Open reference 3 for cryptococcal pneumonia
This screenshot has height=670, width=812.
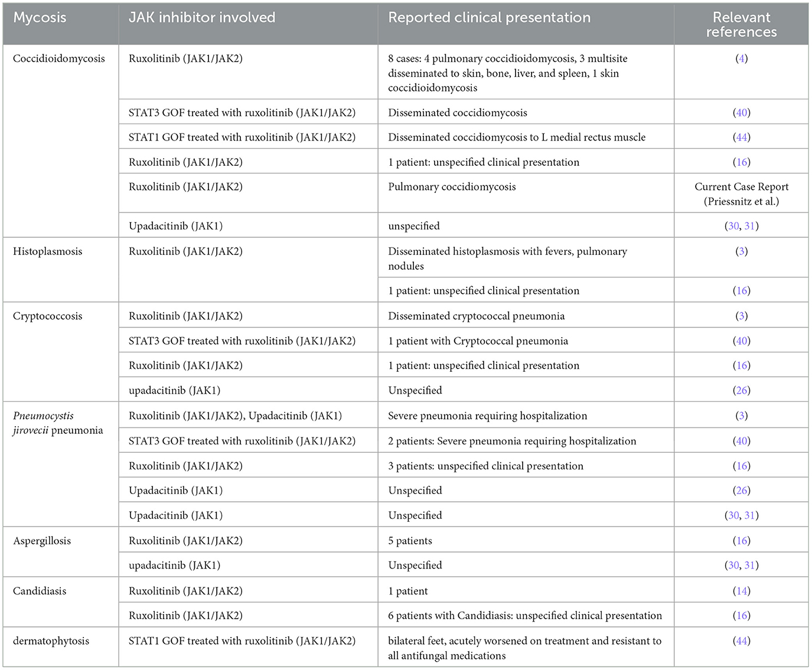742,316
